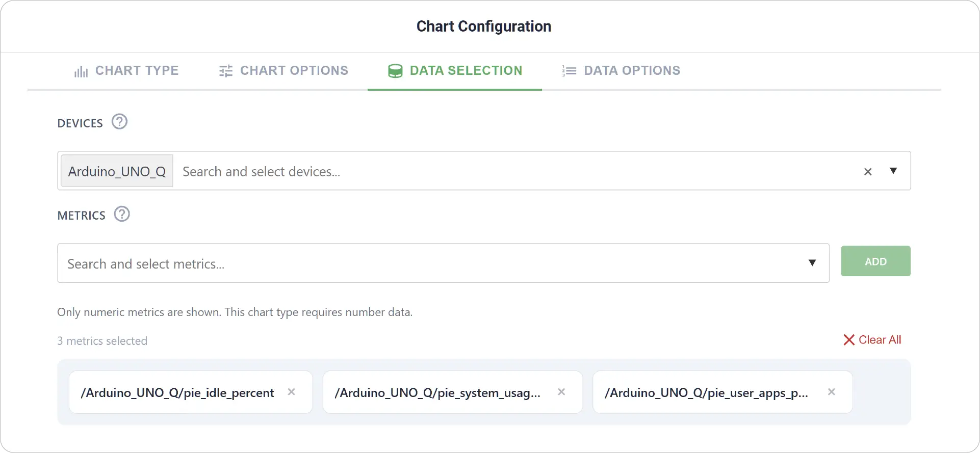
Task: Click the list icon beside Data Options
Action: click(x=569, y=71)
